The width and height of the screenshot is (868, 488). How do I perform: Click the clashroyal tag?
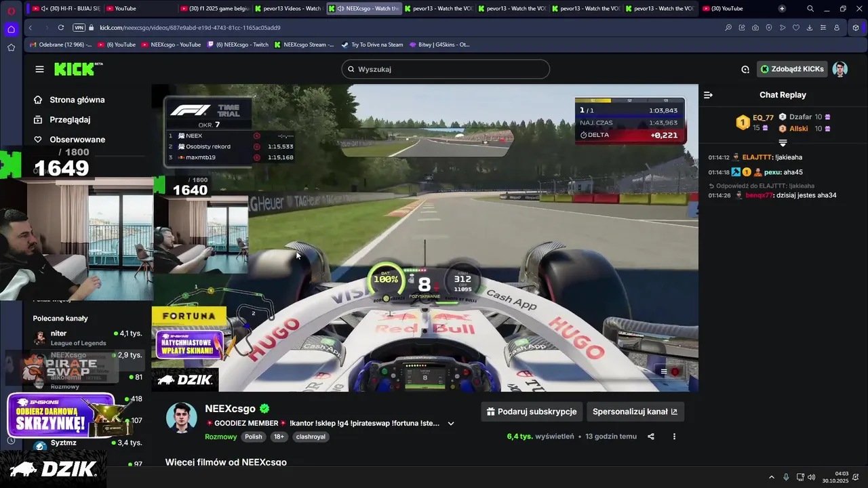[x=311, y=436]
